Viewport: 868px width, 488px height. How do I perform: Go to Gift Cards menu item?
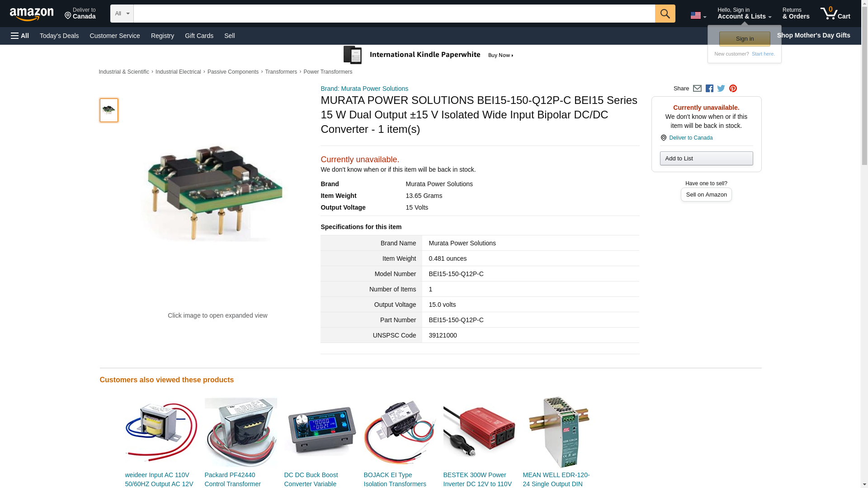pos(199,36)
